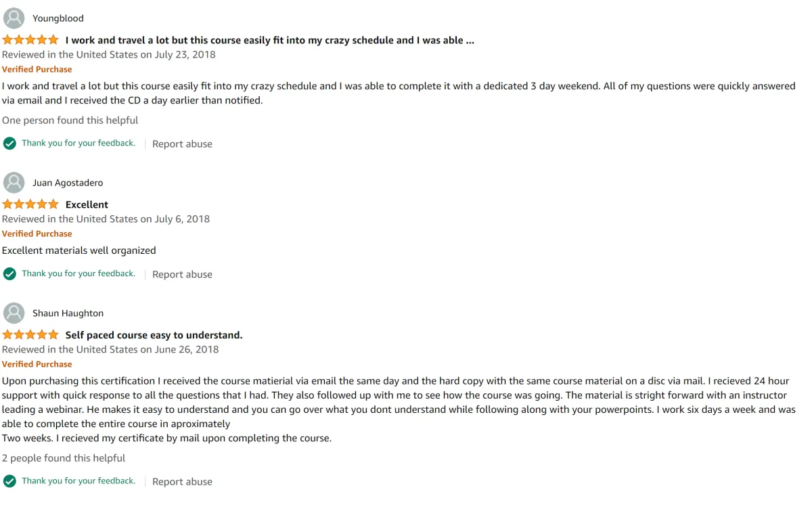
Task: Click green checkmark icon under Youngblood's review
Action: coord(9,143)
